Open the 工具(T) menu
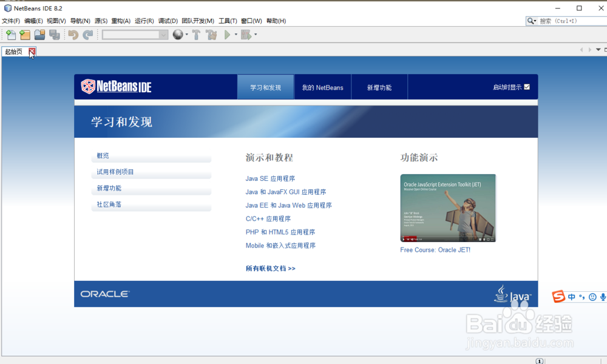This screenshot has width=607, height=364. (x=228, y=21)
